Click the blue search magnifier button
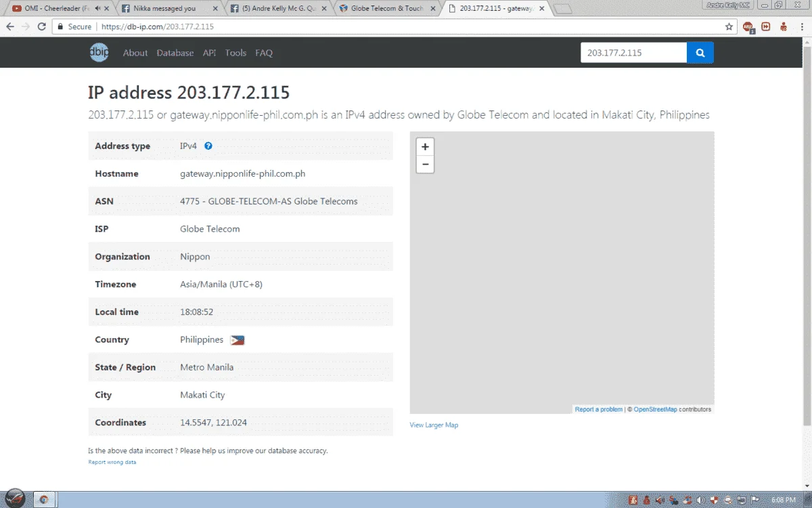This screenshot has height=508, width=812. click(700, 52)
